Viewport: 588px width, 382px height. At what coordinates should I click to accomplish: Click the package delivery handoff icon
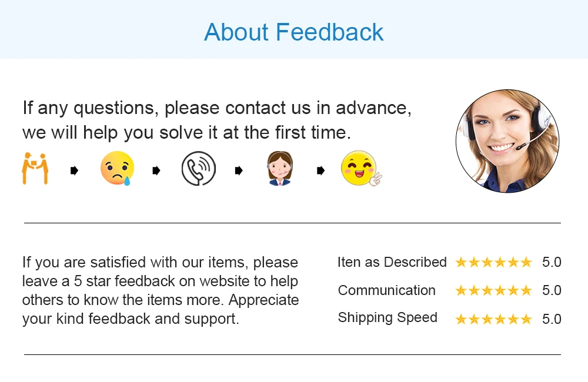[x=35, y=168]
